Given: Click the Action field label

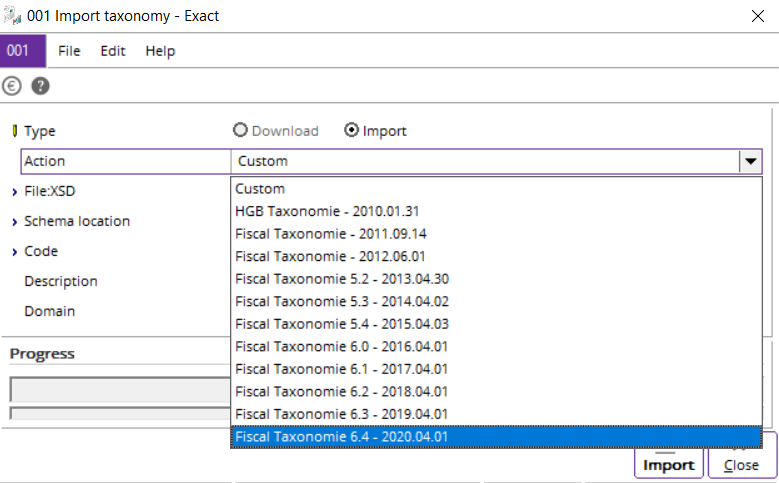Looking at the screenshot, I should (x=45, y=161).
